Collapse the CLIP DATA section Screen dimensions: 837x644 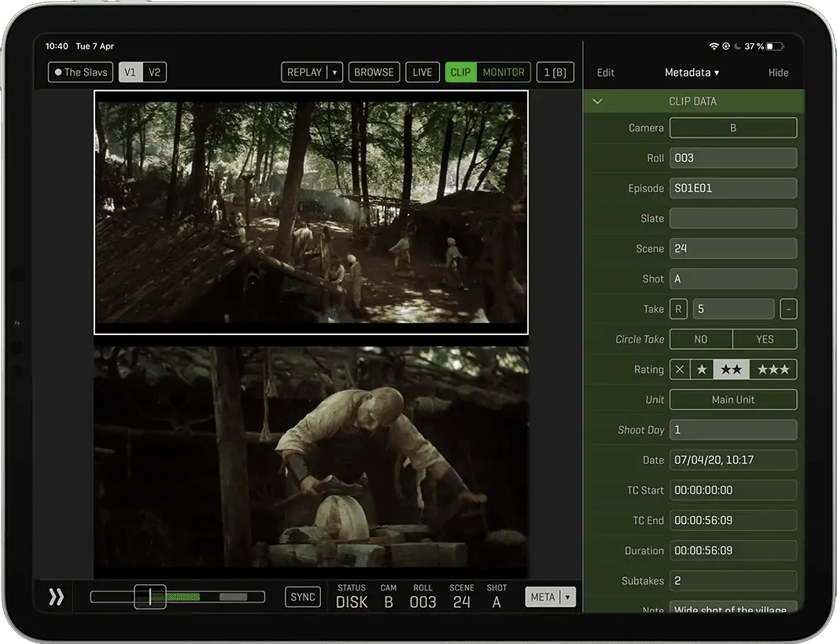(597, 101)
